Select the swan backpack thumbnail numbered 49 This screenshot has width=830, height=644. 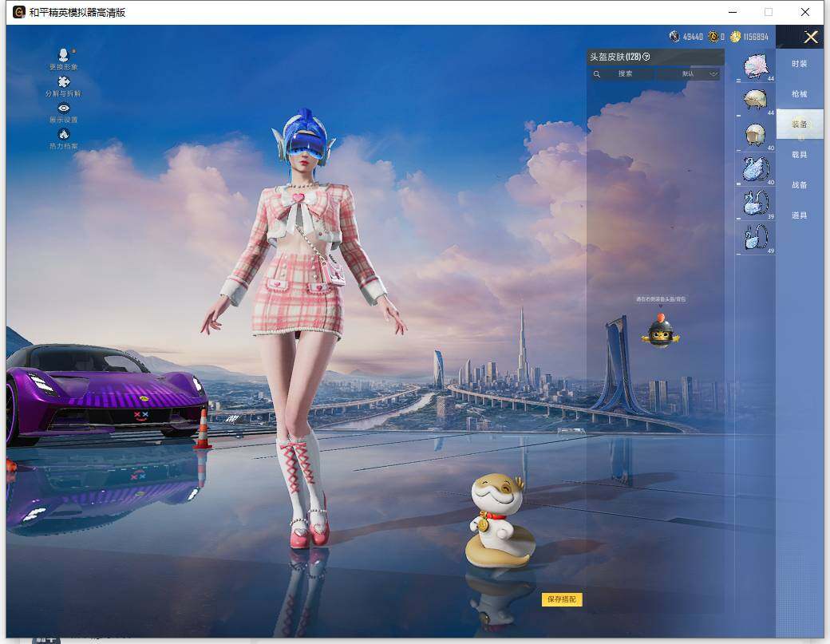tap(755, 238)
